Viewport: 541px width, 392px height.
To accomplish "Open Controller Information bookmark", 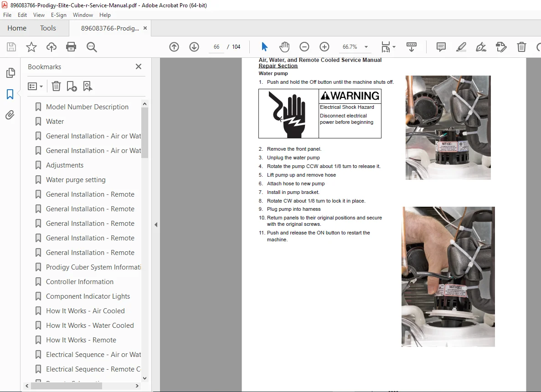I will 80,282.
